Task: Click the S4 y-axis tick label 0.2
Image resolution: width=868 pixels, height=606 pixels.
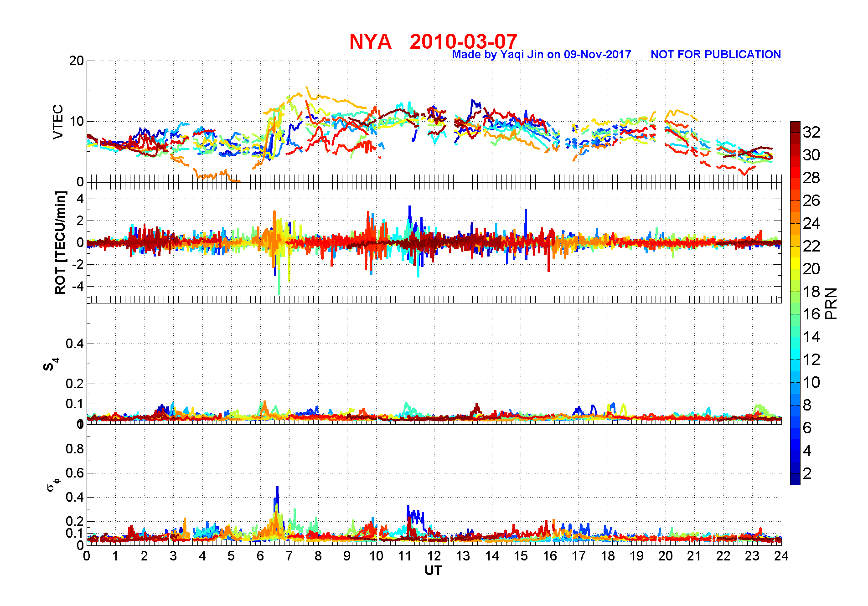Action: click(x=75, y=384)
